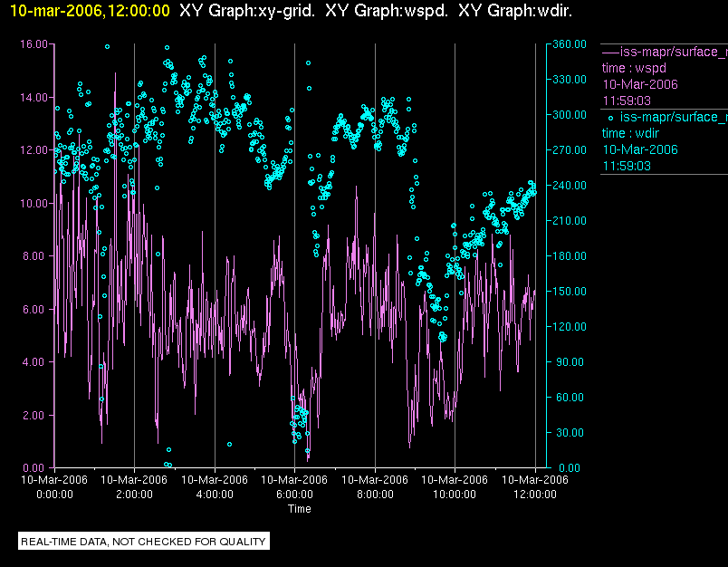
Task: Select the 'XY Graph:wdir.' title label
Action: click(x=515, y=10)
